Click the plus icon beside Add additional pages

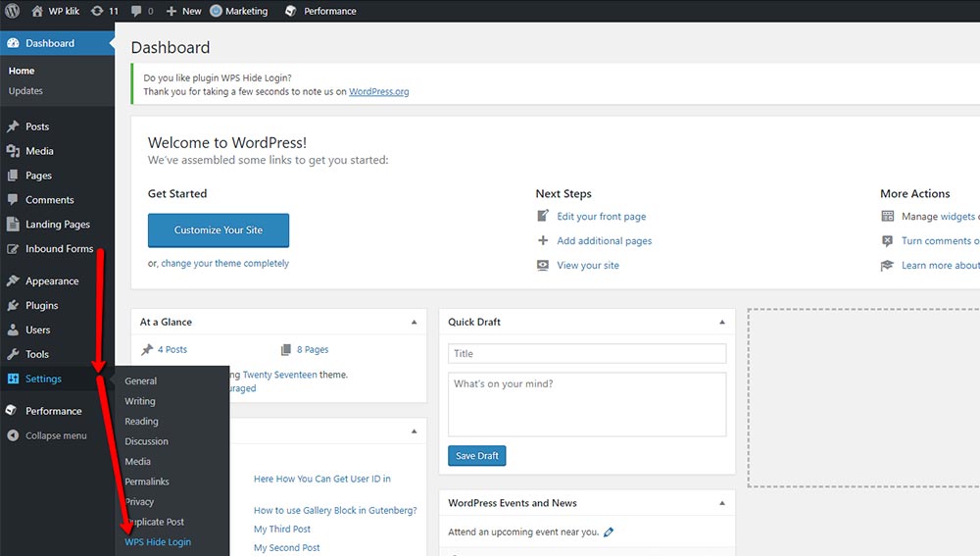pos(543,240)
